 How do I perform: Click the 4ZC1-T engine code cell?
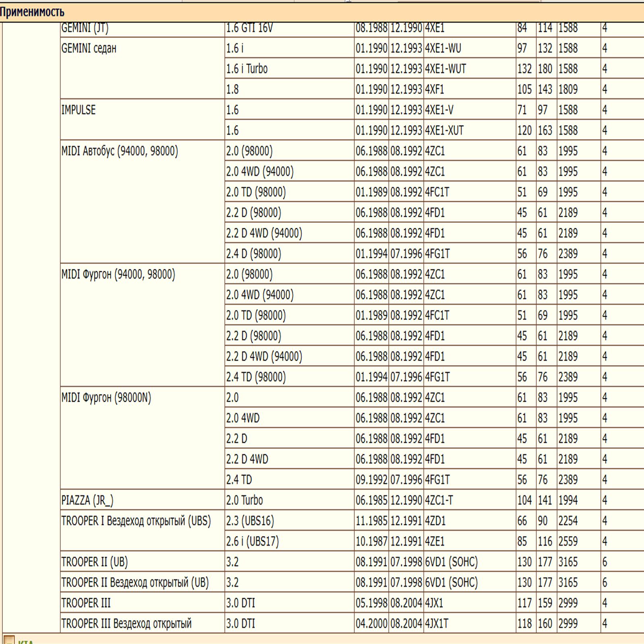[439, 500]
